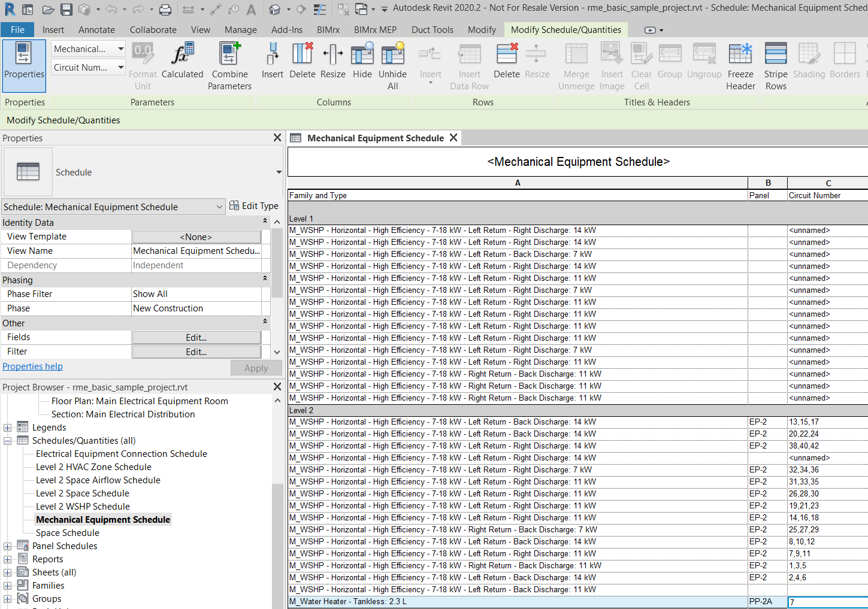Switch to the Duct Tools ribbon tab

433,29
